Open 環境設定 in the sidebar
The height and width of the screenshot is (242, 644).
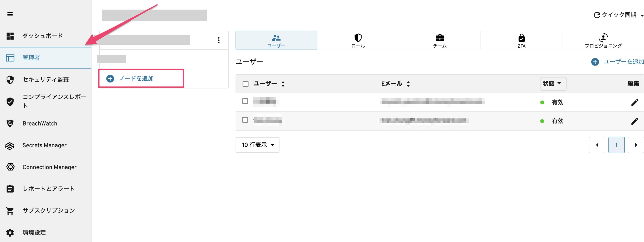[x=45, y=232]
